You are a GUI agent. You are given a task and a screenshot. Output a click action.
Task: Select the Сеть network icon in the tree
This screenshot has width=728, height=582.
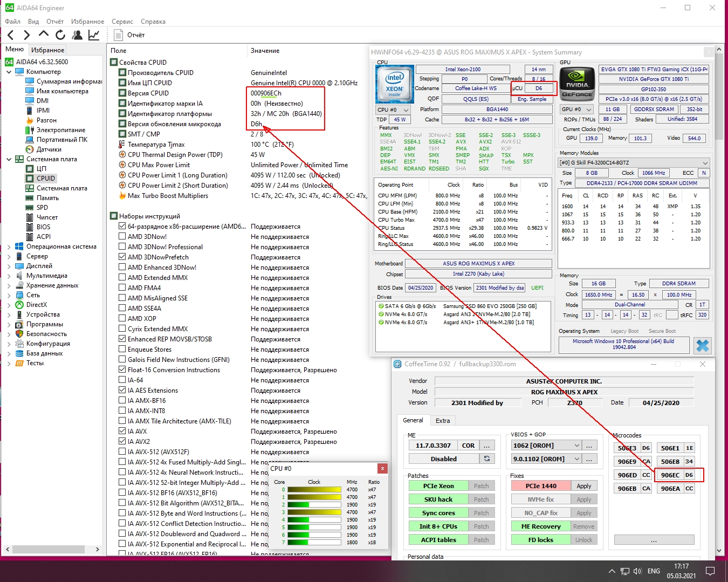tap(19, 295)
